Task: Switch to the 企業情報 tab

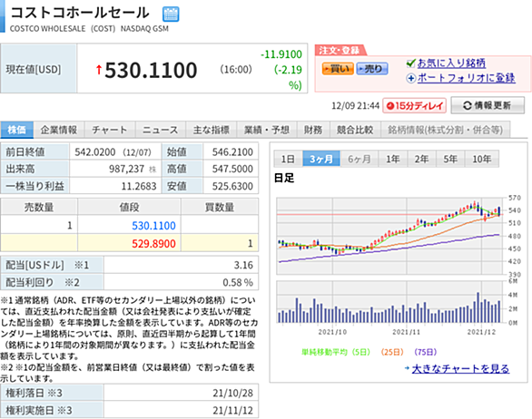Action: [x=59, y=130]
